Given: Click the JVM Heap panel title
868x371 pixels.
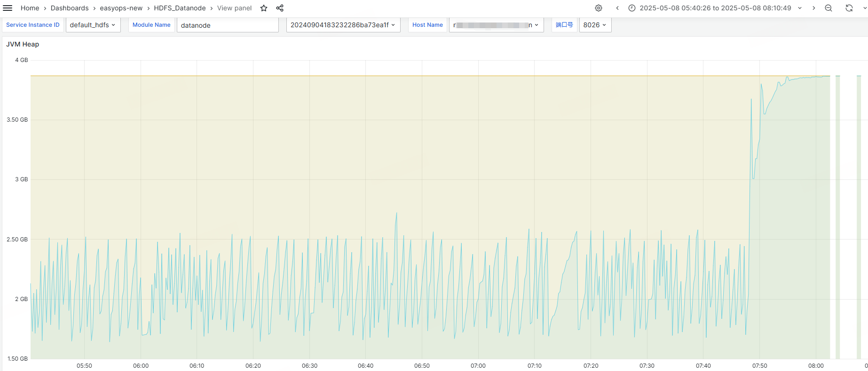Looking at the screenshot, I should click(x=23, y=44).
